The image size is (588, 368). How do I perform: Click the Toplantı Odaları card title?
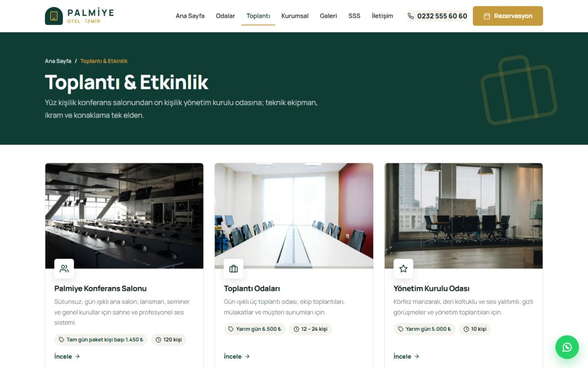(x=252, y=289)
